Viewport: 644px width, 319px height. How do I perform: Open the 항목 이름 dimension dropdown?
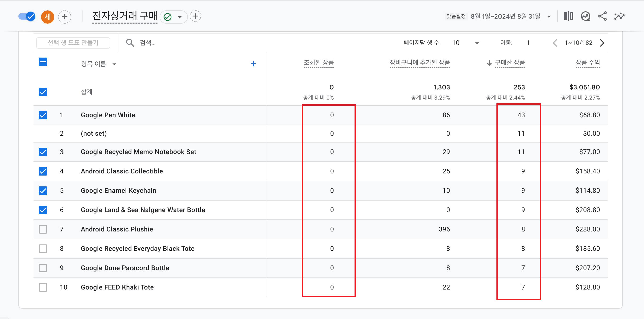[114, 64]
